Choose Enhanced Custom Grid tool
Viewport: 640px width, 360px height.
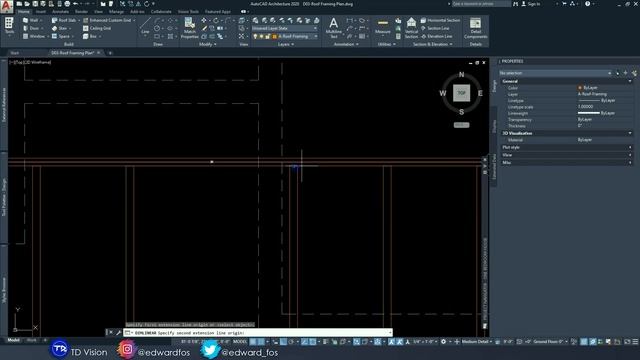(x=109, y=20)
